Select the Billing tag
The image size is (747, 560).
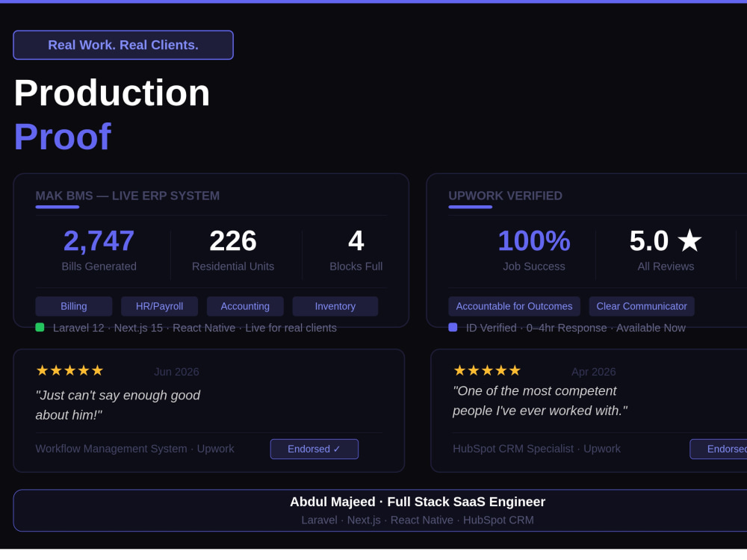click(x=74, y=306)
